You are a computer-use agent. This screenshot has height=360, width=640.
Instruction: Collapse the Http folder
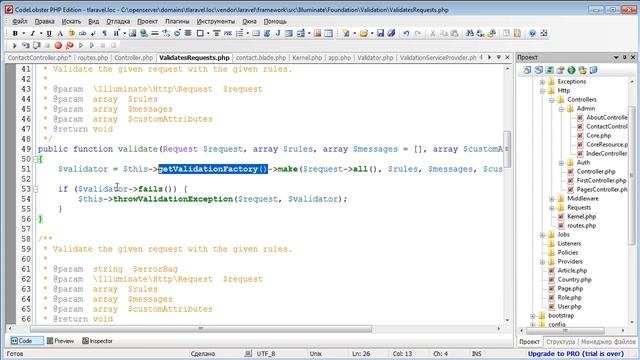[542, 91]
